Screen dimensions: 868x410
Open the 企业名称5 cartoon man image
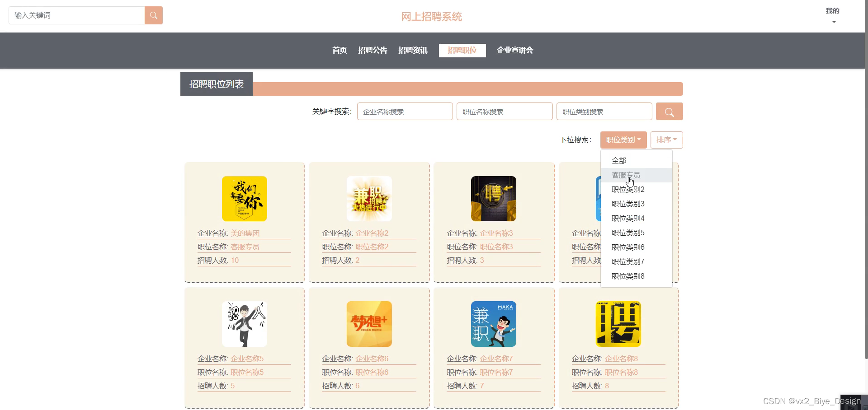pyautogui.click(x=245, y=324)
